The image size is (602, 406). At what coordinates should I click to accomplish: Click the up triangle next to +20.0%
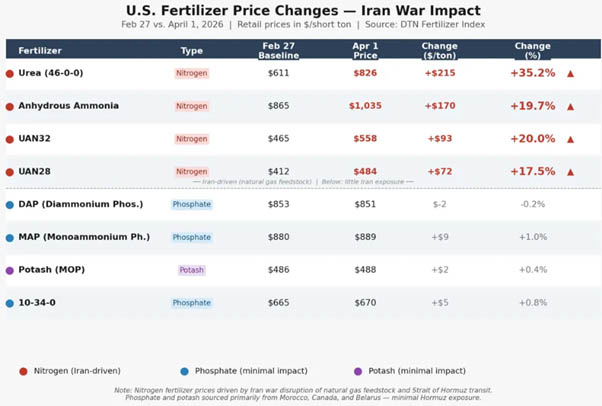(571, 139)
